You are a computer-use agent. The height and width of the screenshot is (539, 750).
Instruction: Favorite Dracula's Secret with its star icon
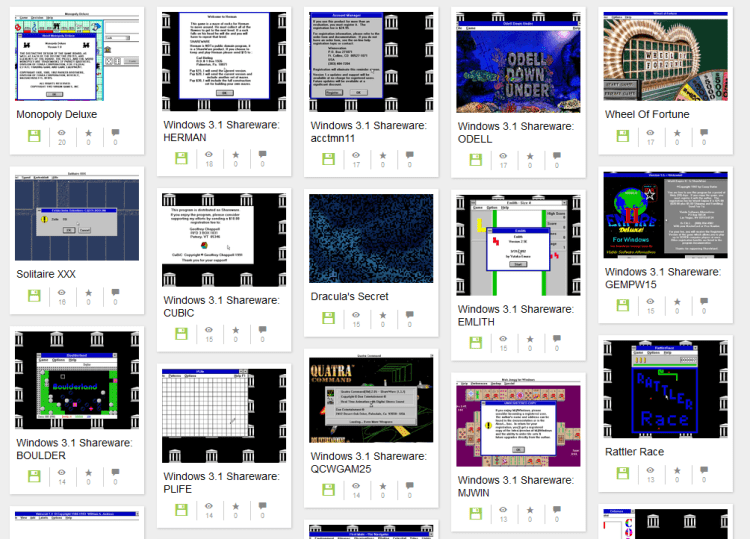(383, 315)
